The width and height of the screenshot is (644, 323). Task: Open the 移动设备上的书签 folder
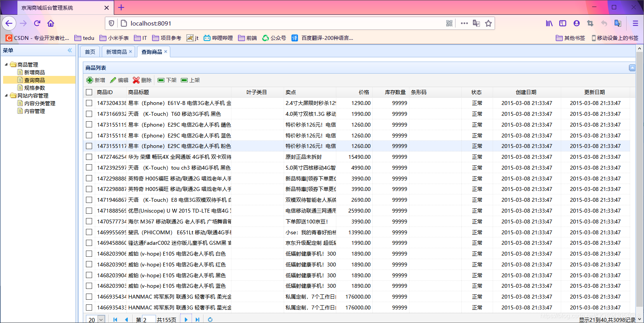tap(615, 38)
